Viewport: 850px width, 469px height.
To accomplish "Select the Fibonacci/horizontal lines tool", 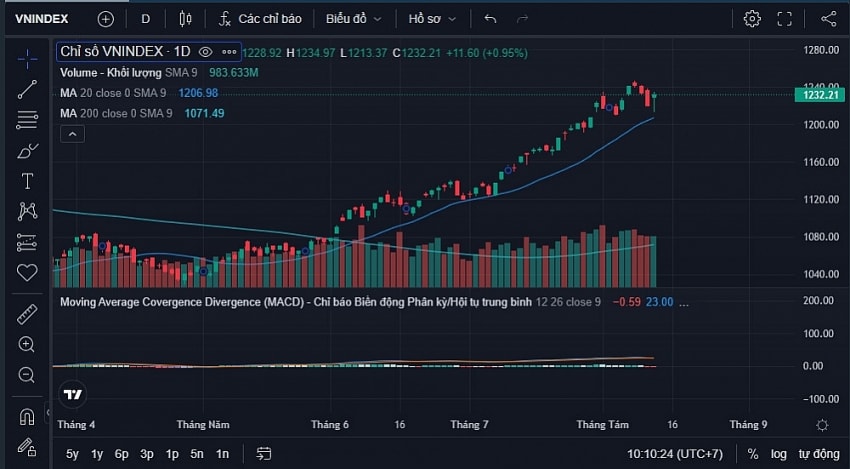I will coord(27,120).
